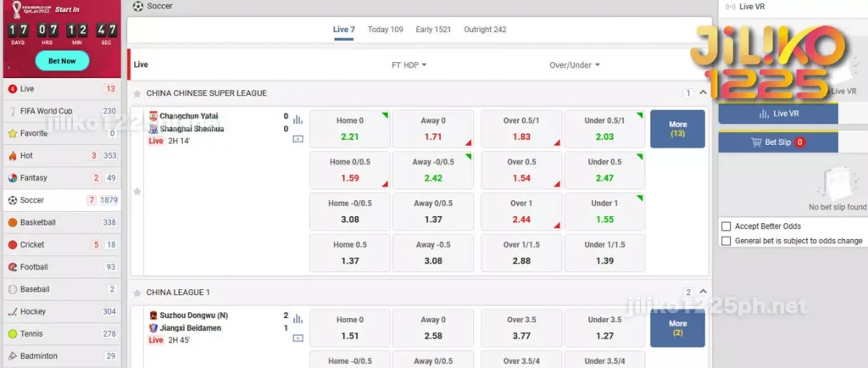Viewport: 868px width, 368px height.
Task: Select Under 0.5/1 odds 2.03
Action: [x=604, y=129]
